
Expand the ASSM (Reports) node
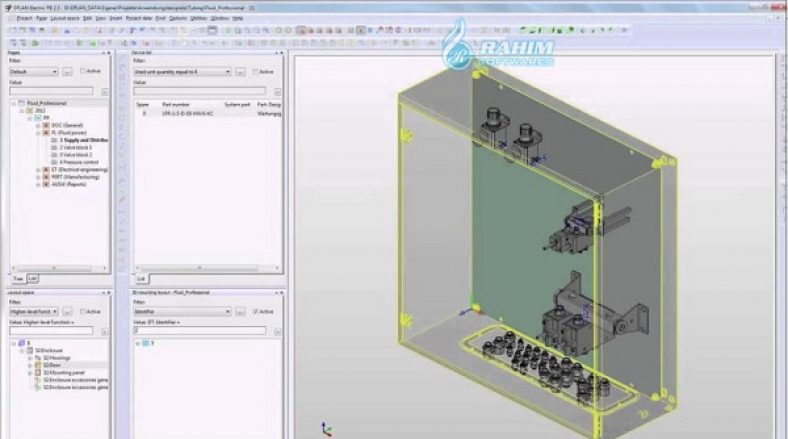click(x=38, y=184)
